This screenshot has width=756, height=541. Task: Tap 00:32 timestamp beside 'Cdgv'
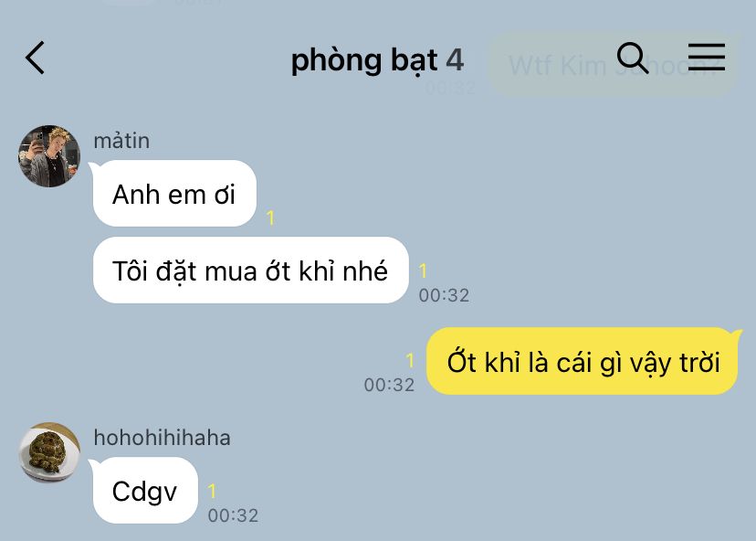(x=234, y=515)
